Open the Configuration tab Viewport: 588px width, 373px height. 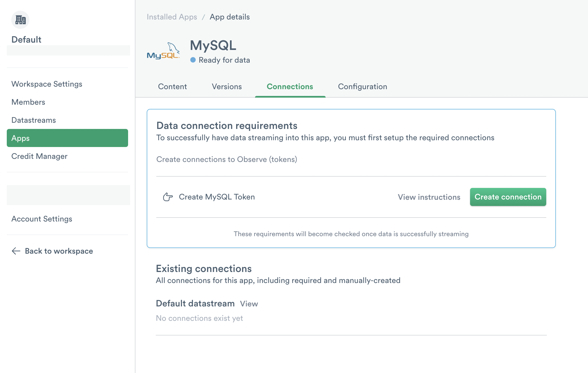pyautogui.click(x=363, y=87)
